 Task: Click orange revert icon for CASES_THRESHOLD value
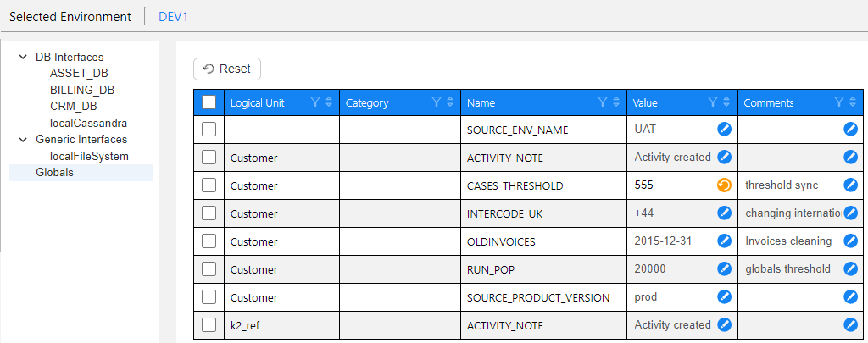click(x=724, y=185)
